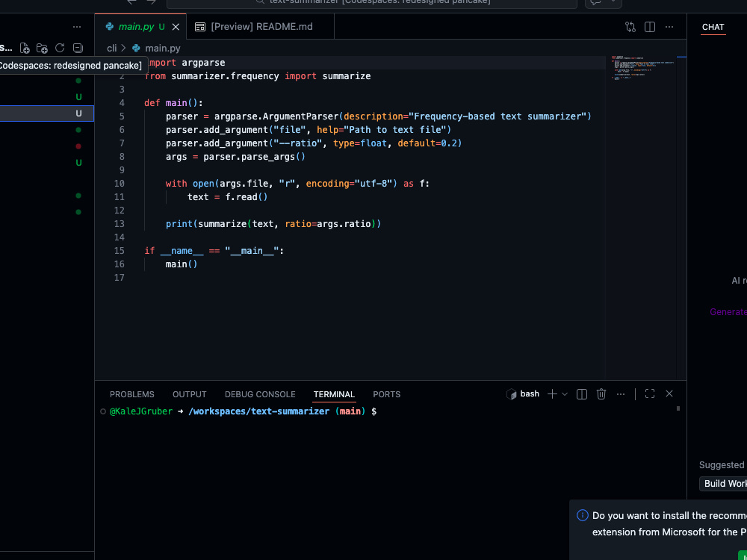
Task: Close the bottom terminal panel
Action: (x=669, y=393)
